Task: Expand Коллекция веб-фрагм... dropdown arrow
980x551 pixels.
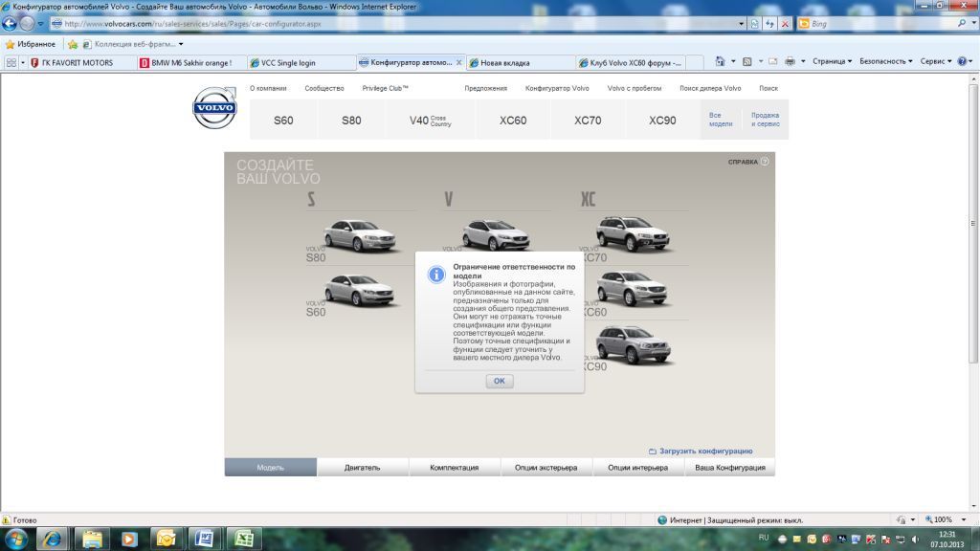Action: coord(181,44)
